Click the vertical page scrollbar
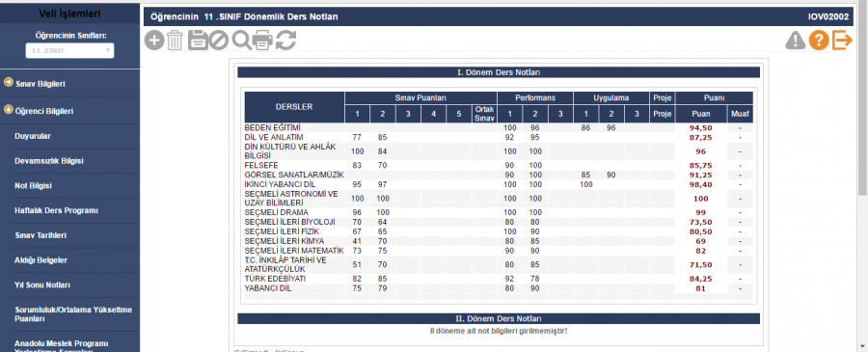Image resolution: width=868 pixels, height=352 pixels. click(862, 99)
